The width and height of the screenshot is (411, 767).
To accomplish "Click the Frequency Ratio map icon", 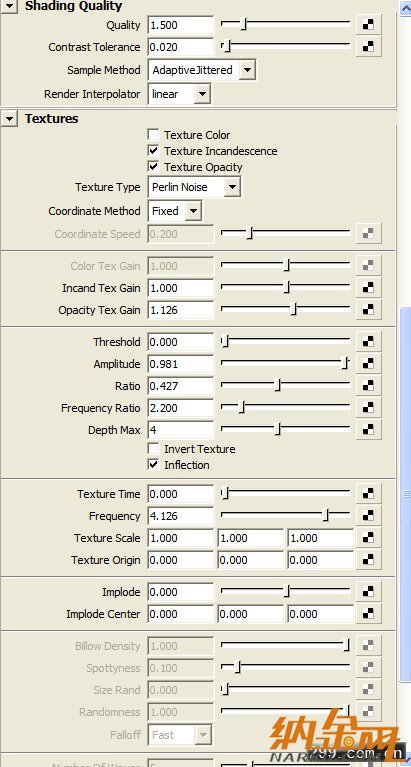I will [368, 407].
